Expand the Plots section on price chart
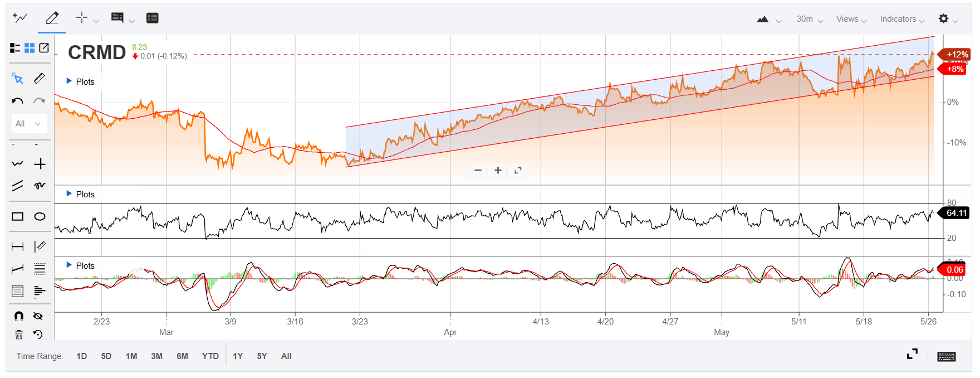980x378 pixels. 81,81
